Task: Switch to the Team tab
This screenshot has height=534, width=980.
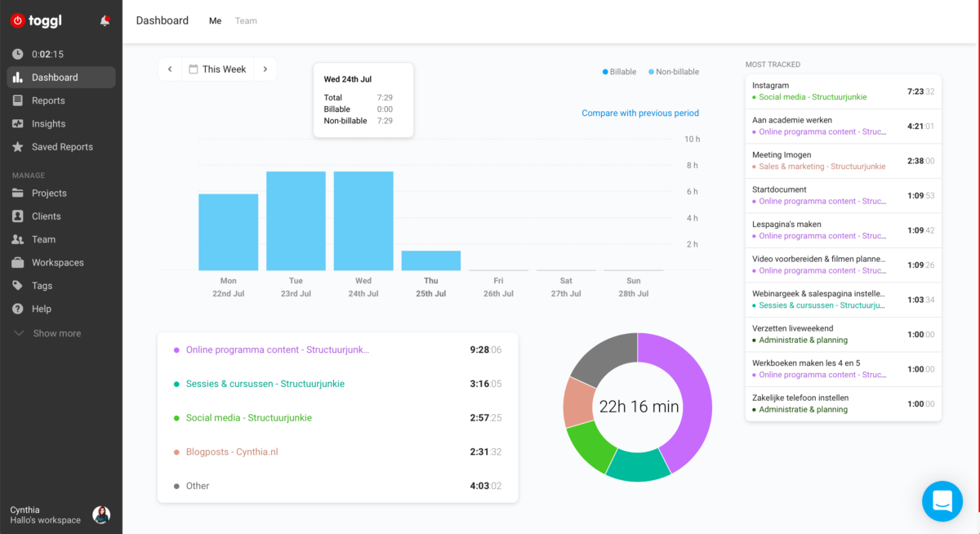Action: click(x=246, y=21)
